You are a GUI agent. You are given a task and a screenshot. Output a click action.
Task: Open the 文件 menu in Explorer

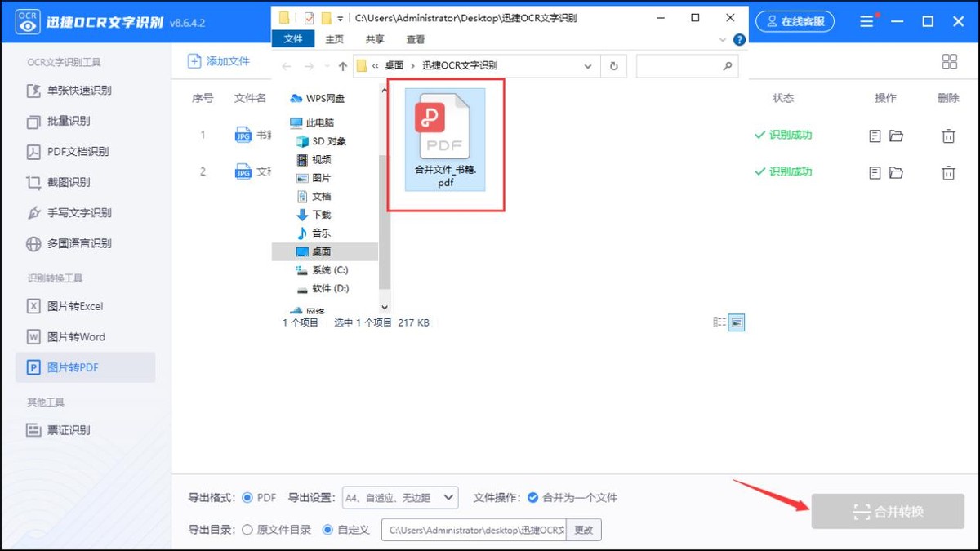[294, 38]
